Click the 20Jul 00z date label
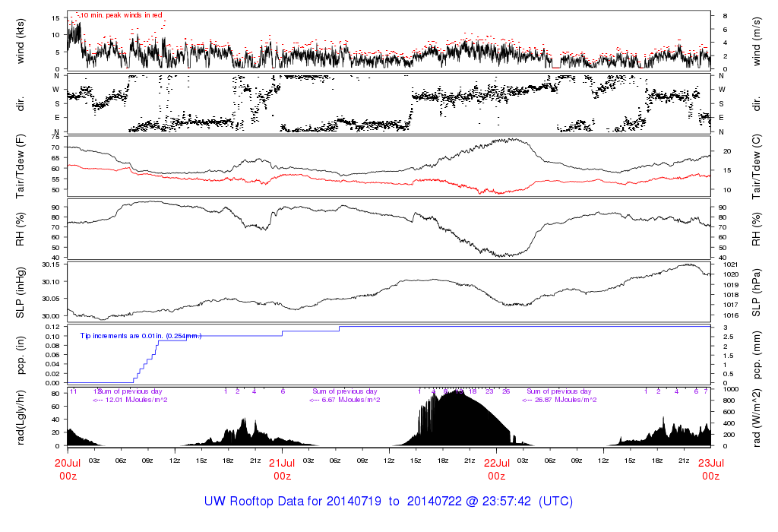The image size is (778, 532). pyautogui.click(x=68, y=470)
